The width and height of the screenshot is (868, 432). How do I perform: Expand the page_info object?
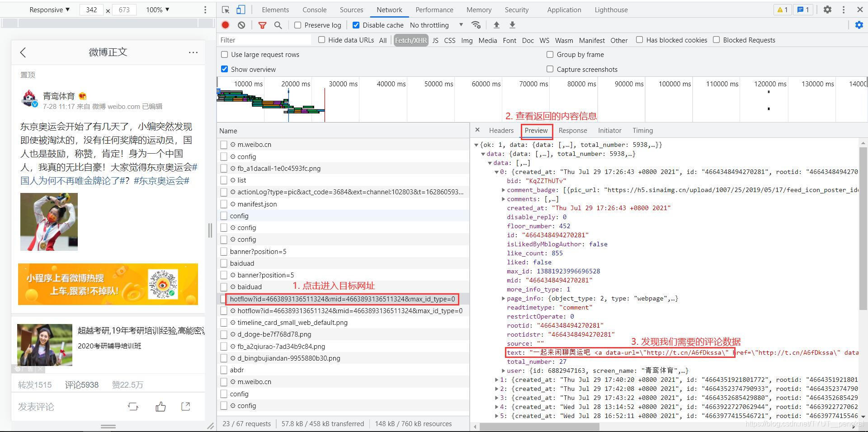coord(503,299)
